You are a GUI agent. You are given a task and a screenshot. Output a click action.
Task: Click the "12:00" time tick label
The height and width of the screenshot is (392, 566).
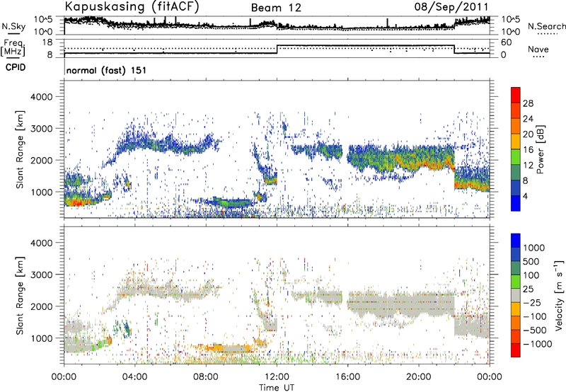pos(277,377)
